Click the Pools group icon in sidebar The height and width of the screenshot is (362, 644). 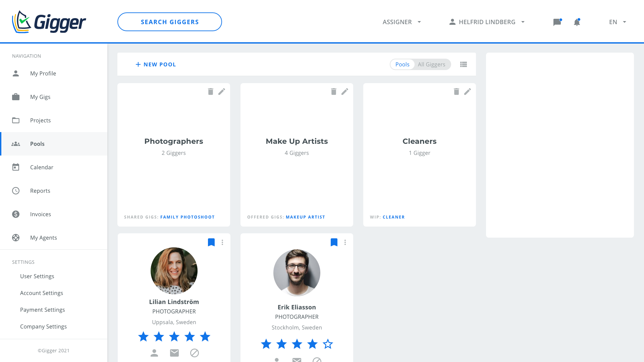[16, 144]
